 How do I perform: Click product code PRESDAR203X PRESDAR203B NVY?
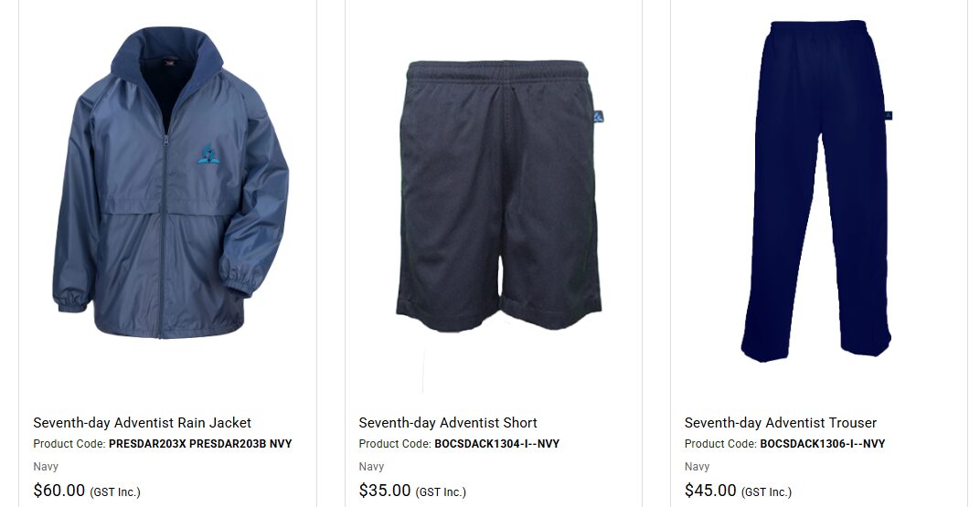click(200, 444)
